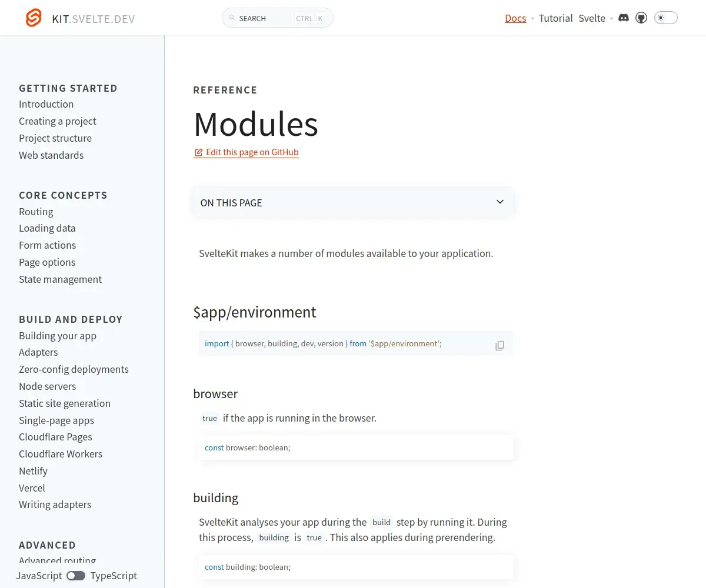Open State management page
Screen dimensions: 706x588
point(60,279)
